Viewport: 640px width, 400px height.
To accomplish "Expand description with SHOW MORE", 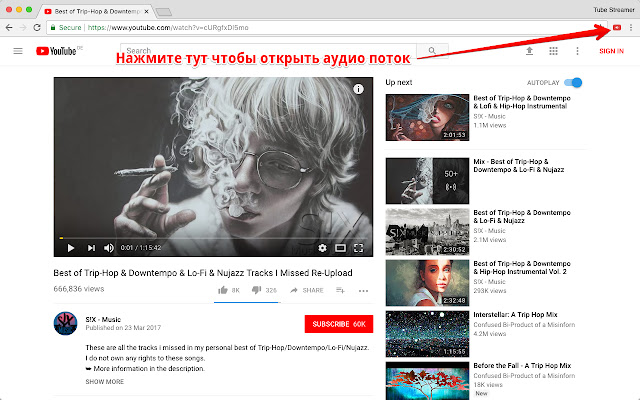I will pos(104,382).
